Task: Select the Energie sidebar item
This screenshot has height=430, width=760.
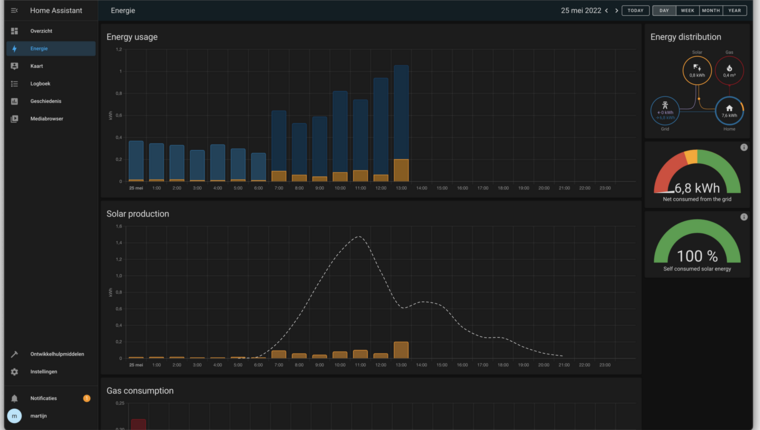Action: click(51, 48)
